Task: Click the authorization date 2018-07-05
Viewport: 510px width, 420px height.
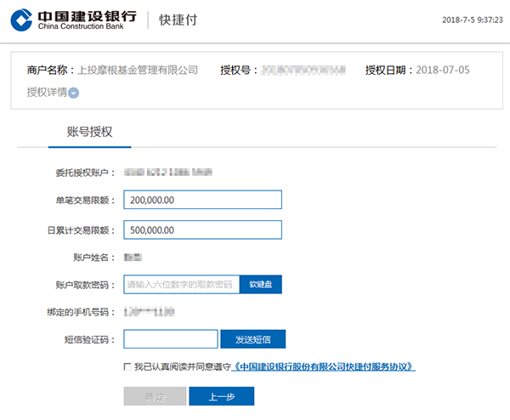Action: click(443, 70)
